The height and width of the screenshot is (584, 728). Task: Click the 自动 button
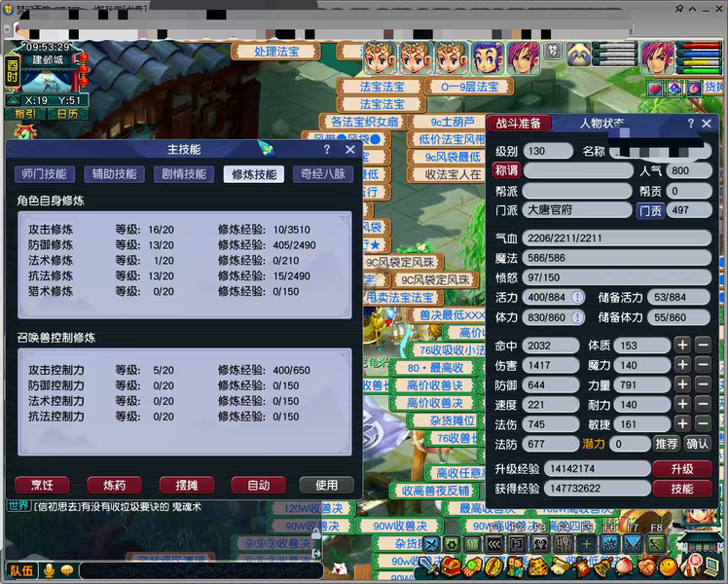click(x=258, y=485)
